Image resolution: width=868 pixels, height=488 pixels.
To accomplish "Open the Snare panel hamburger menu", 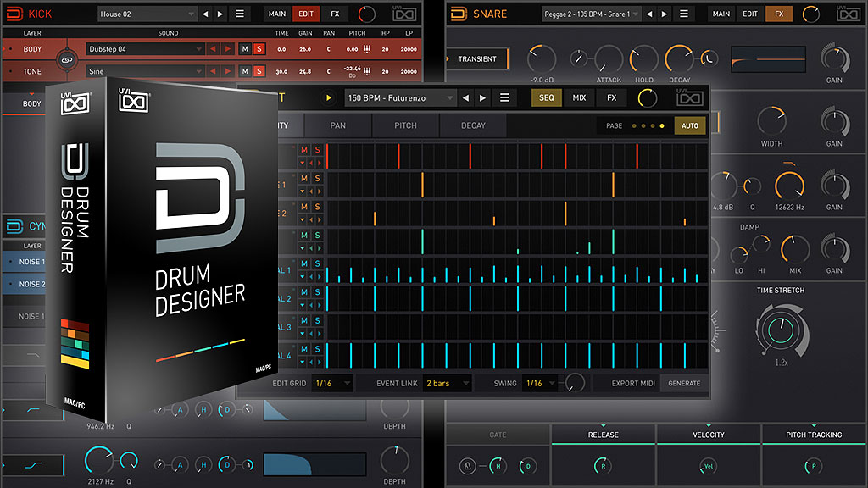I will 685,14.
